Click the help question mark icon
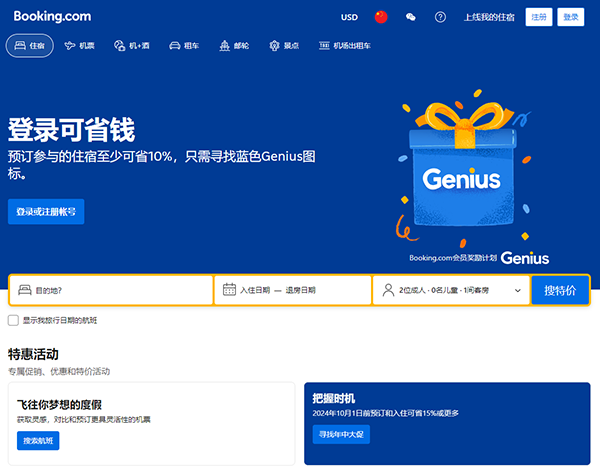This screenshot has width=600, height=472. pos(440,17)
